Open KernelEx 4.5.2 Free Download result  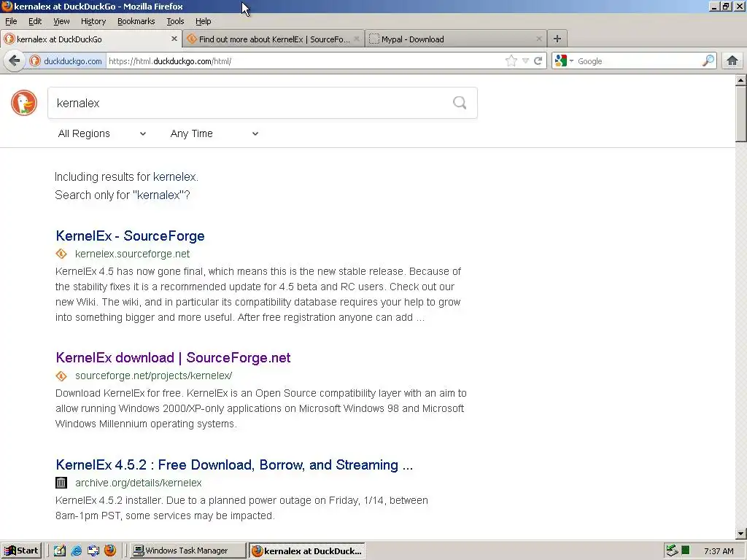coord(234,464)
